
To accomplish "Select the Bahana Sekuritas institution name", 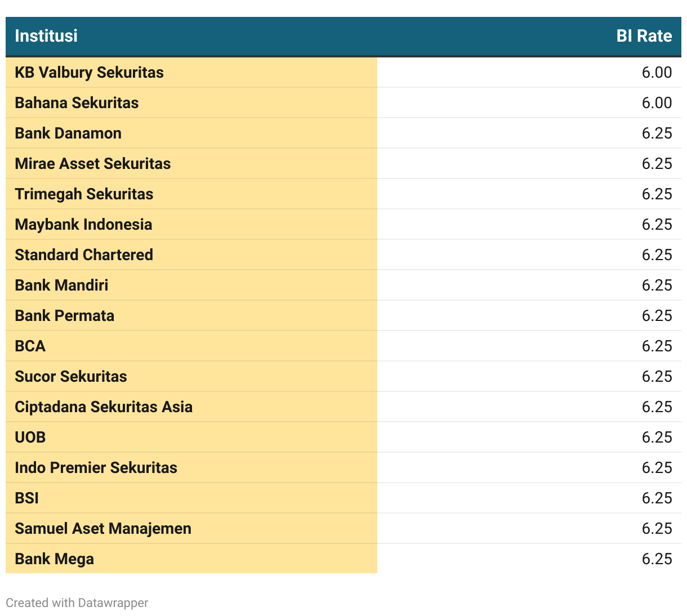I will [x=77, y=103].
